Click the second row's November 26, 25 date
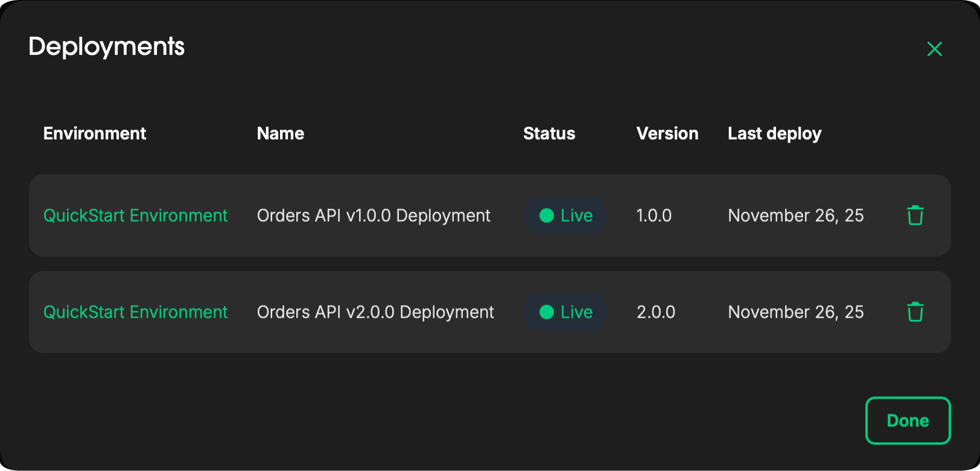The height and width of the screenshot is (471, 980). [796, 312]
